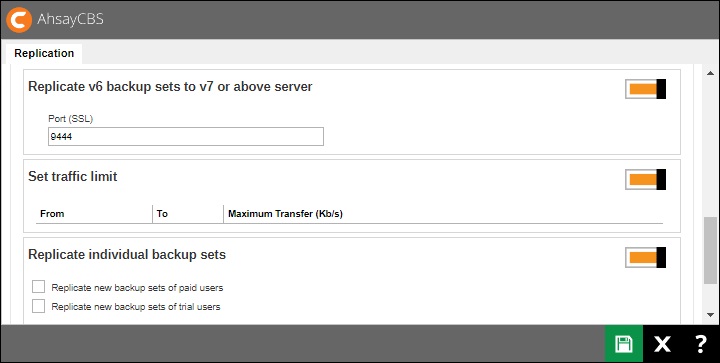Click the scrollbar down arrow
Screen dimensions: 720x363
click(x=710, y=315)
